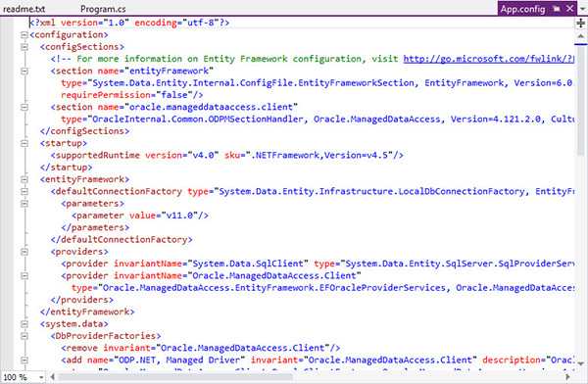Collapse the Oracle.ManagedDataAccess.Client provider element
Image resolution: width=588 pixels, height=384 pixels.
point(24,275)
